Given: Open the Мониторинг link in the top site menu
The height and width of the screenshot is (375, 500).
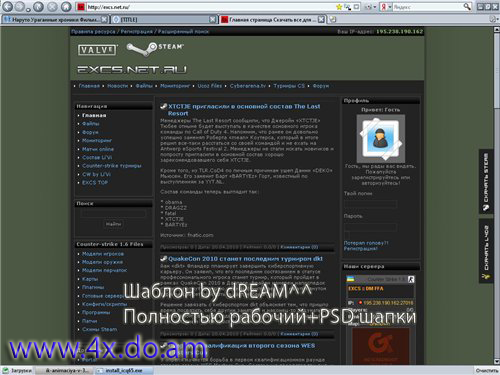Looking at the screenshot, I should (175, 86).
